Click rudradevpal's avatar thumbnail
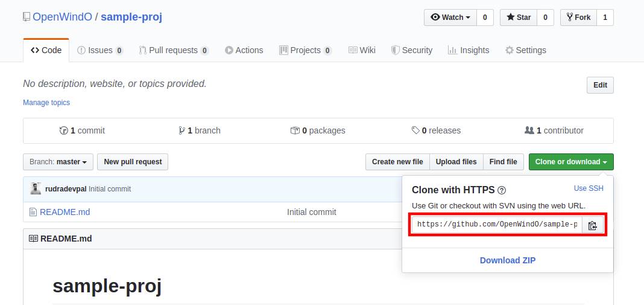 (36, 188)
